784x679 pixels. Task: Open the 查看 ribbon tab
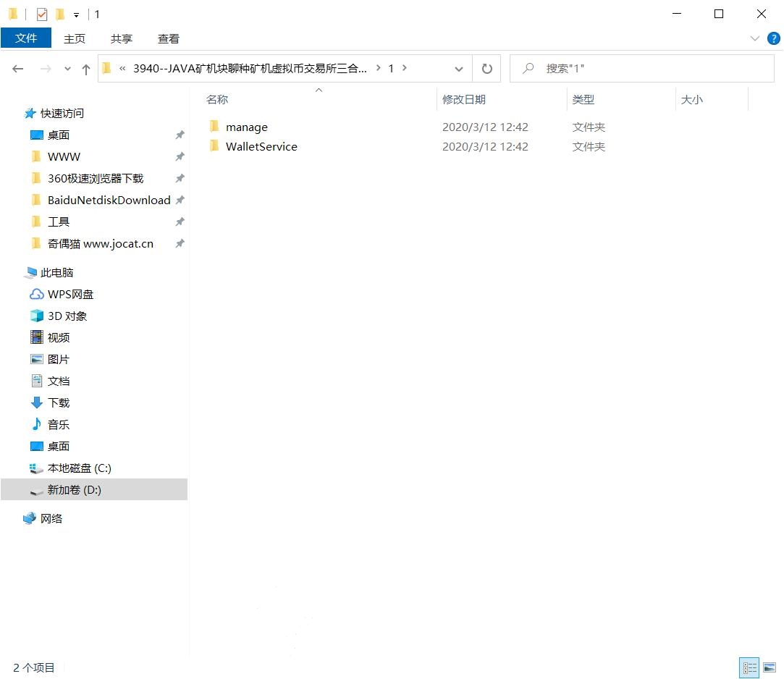169,38
